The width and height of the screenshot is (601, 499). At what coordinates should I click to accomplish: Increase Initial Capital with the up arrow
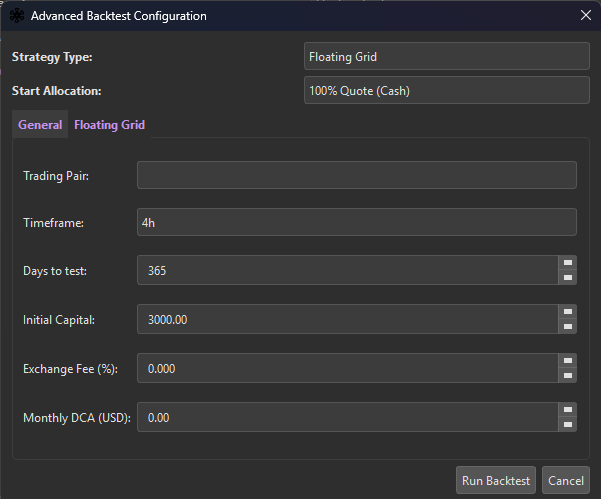click(568, 312)
